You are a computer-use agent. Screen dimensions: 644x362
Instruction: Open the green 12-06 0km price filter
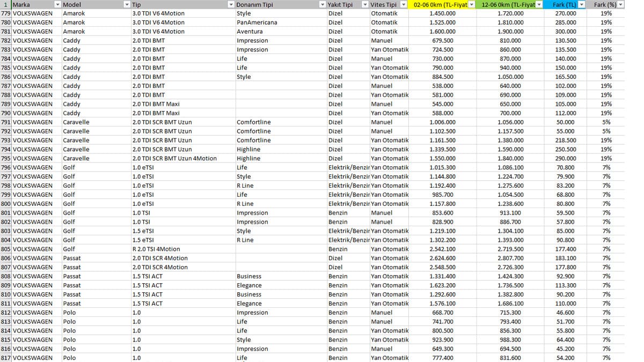[x=540, y=4]
